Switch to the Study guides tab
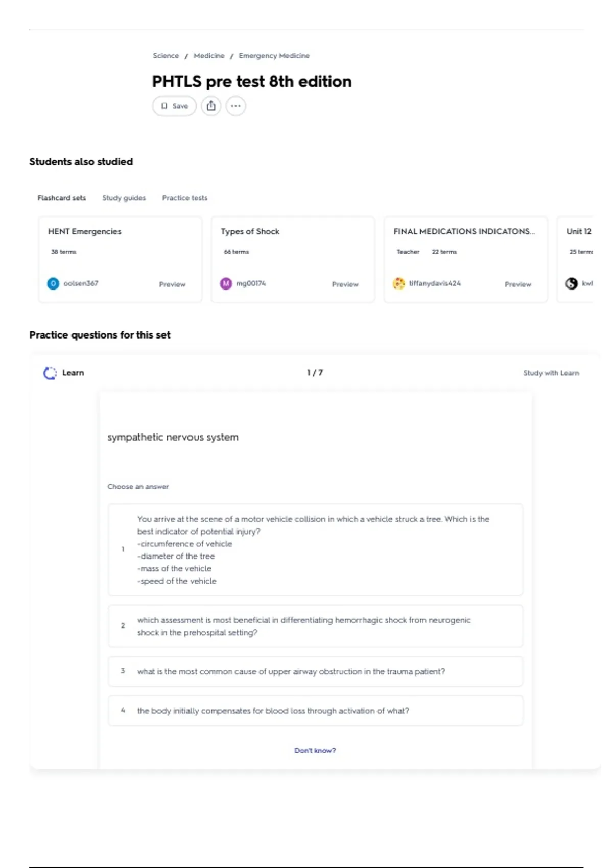 [x=124, y=198]
